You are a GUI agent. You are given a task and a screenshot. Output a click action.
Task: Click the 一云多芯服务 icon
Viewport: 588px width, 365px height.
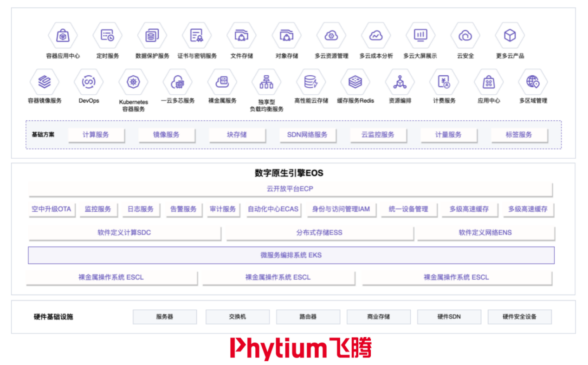point(177,82)
